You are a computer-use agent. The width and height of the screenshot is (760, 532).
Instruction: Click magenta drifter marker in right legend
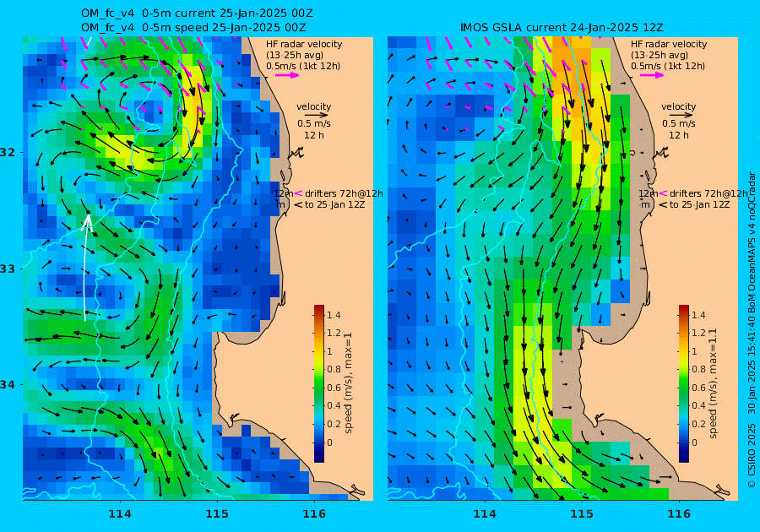(663, 193)
